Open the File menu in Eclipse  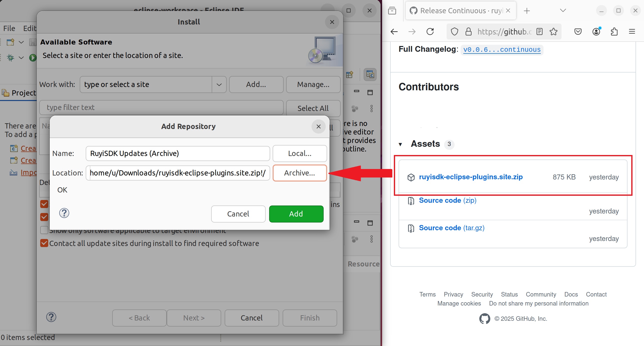(9, 28)
